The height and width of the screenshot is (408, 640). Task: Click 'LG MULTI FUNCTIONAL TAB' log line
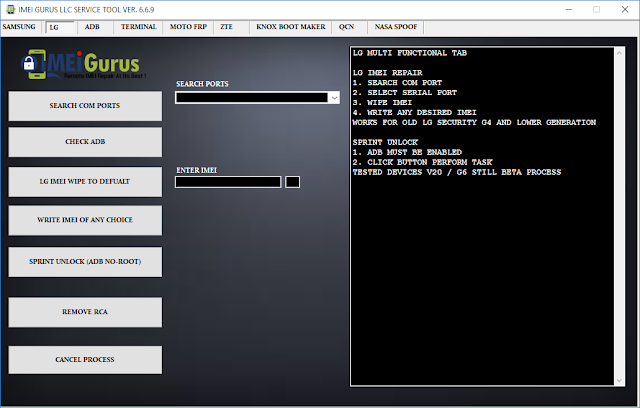(x=410, y=53)
